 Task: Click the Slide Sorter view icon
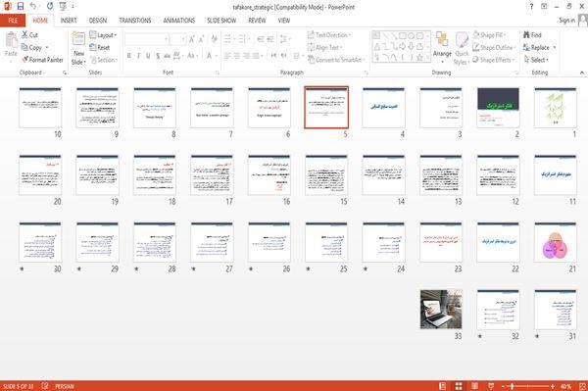(x=459, y=386)
